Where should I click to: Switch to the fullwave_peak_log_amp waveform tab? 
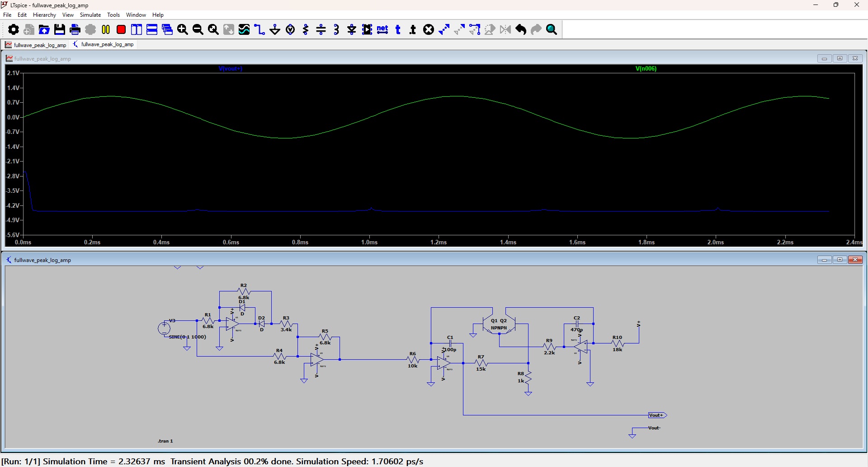(36, 45)
